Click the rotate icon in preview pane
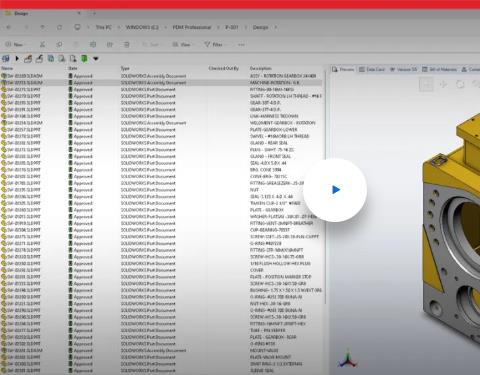The height and width of the screenshot is (375, 480). coord(460,84)
